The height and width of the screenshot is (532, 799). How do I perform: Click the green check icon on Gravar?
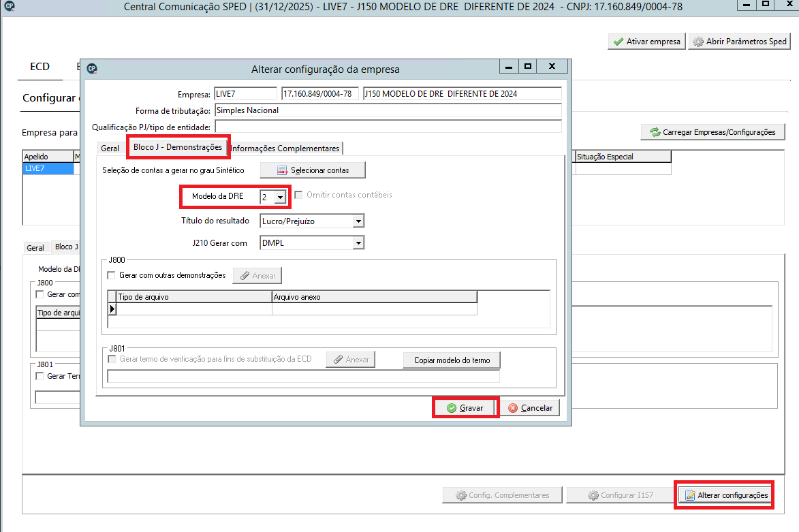pos(452,408)
